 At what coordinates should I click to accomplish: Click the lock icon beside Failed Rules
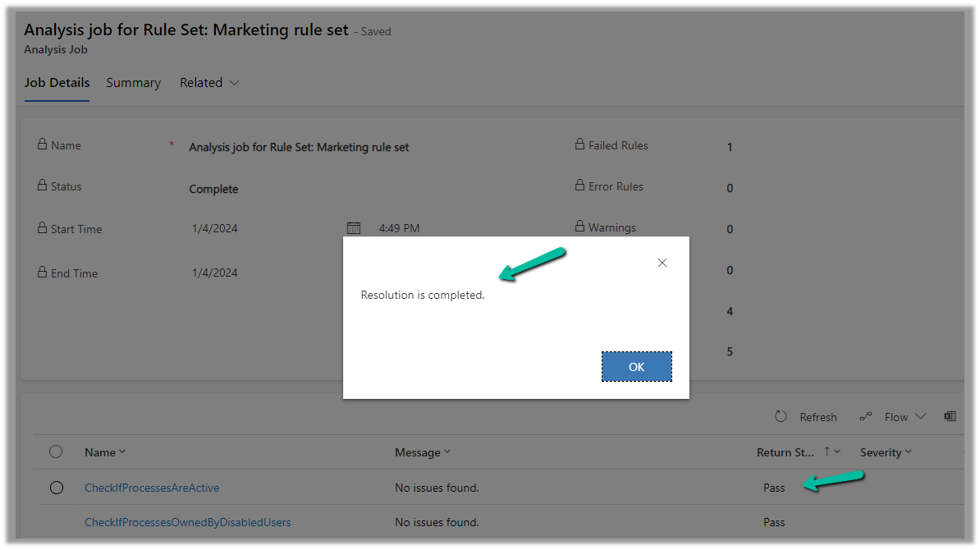pos(579,144)
